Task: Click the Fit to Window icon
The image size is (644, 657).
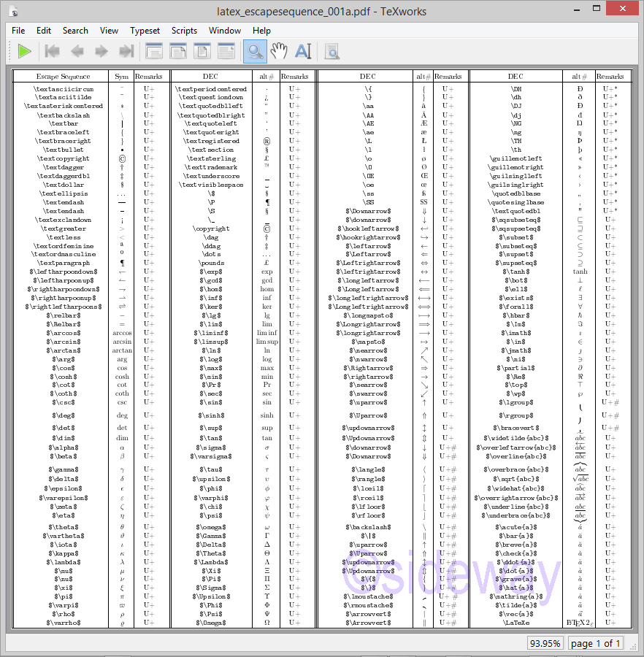Action: tap(202, 52)
